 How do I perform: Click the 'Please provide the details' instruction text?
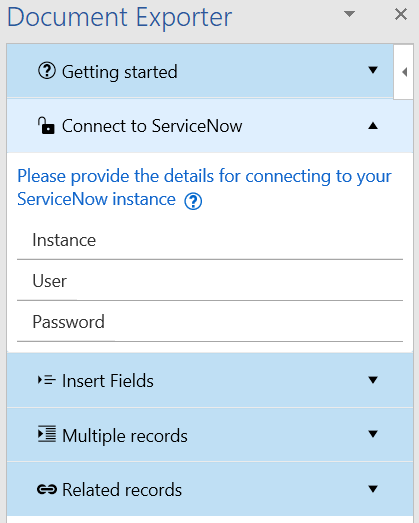pos(204,187)
